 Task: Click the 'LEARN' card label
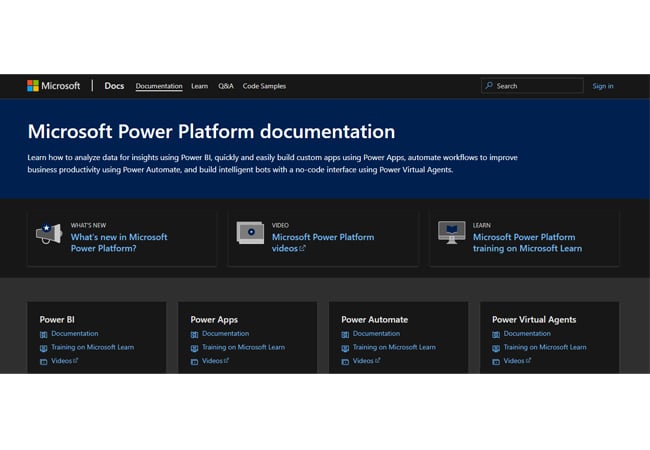[x=482, y=225]
